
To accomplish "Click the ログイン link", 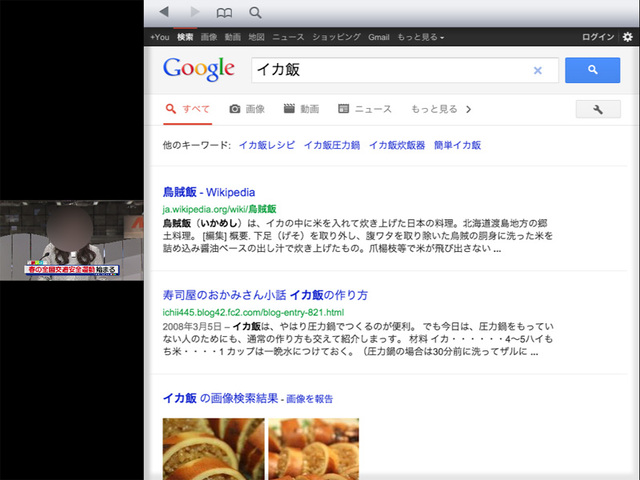I will point(598,37).
